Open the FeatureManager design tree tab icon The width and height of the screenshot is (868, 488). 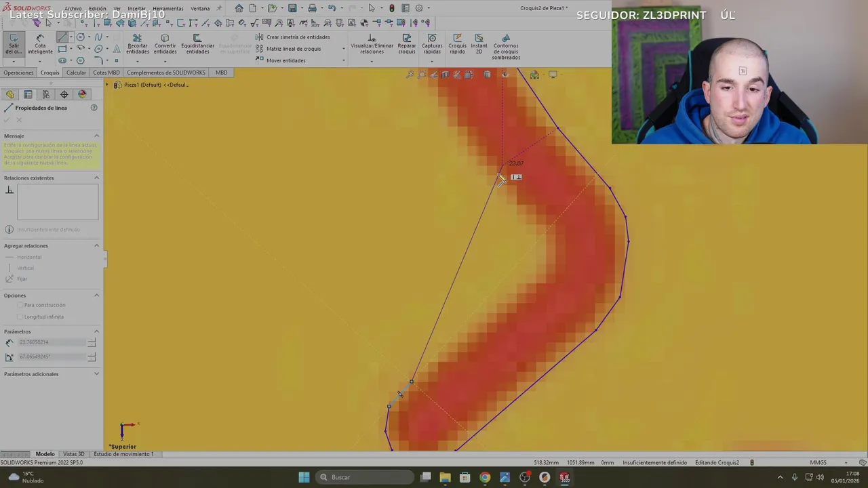[10, 94]
